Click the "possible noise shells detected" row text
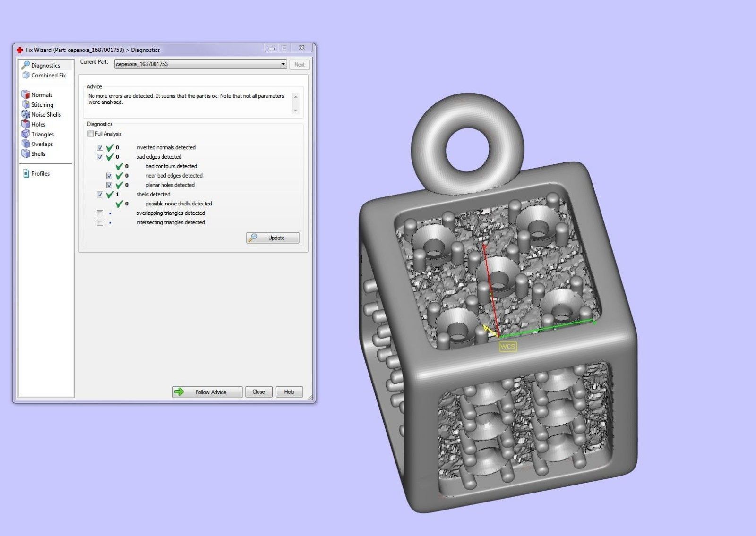Image resolution: width=756 pixels, height=536 pixels. click(x=179, y=204)
